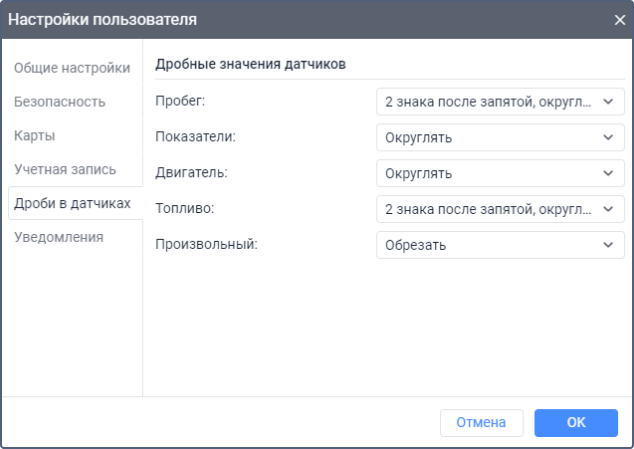The height and width of the screenshot is (449, 634).
Task: Expand the Пробег rounding dropdown
Action: pos(499,101)
